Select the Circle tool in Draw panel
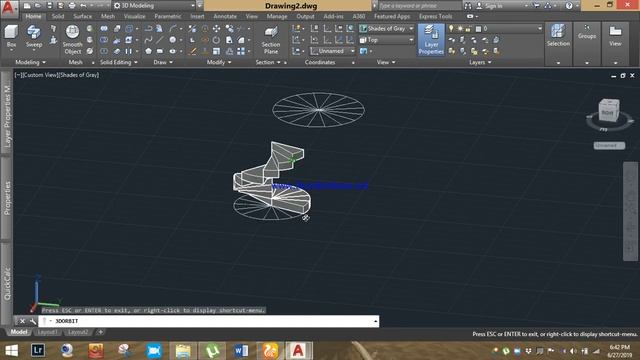The height and width of the screenshot is (360, 640). [x=173, y=40]
